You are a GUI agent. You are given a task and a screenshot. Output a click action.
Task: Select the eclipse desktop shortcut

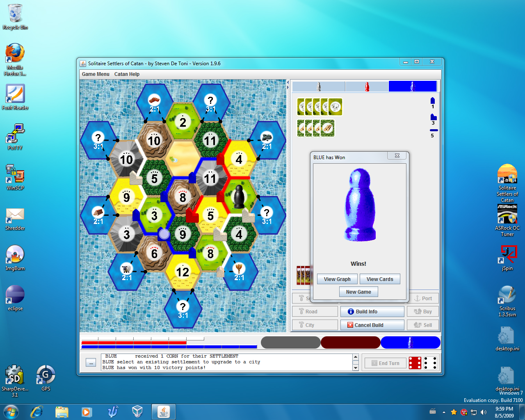click(15, 298)
